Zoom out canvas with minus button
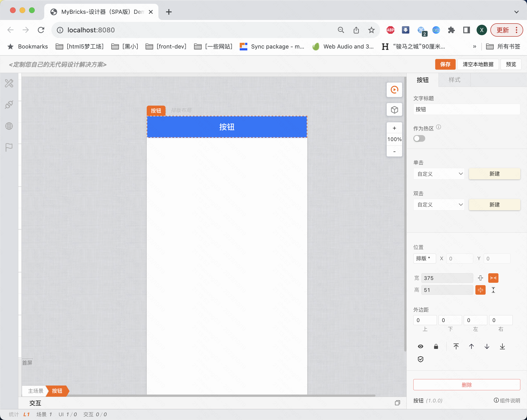527x420 pixels. point(394,151)
